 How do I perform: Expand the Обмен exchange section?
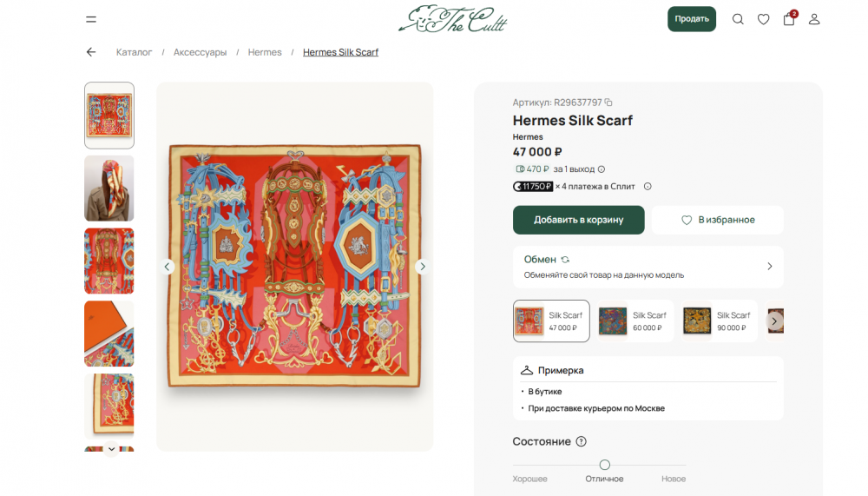pyautogui.click(x=769, y=267)
